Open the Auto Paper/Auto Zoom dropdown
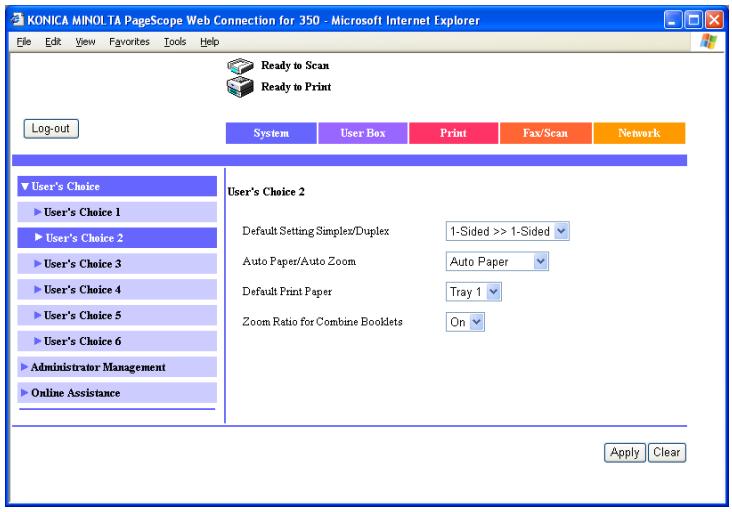 (x=497, y=261)
